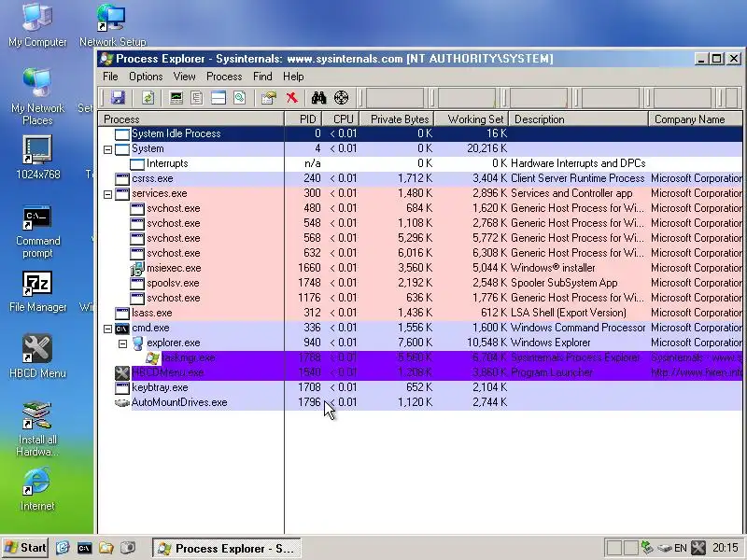Open the Help menu
Viewport: 747px width, 560px height.
tap(293, 77)
